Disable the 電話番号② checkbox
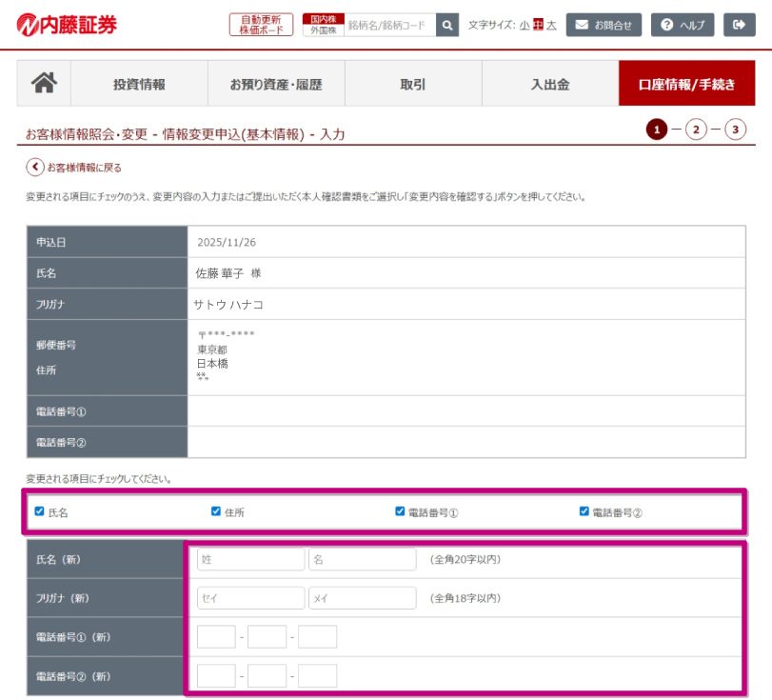Image resolution: width=772 pixels, height=700 pixels. click(x=584, y=511)
